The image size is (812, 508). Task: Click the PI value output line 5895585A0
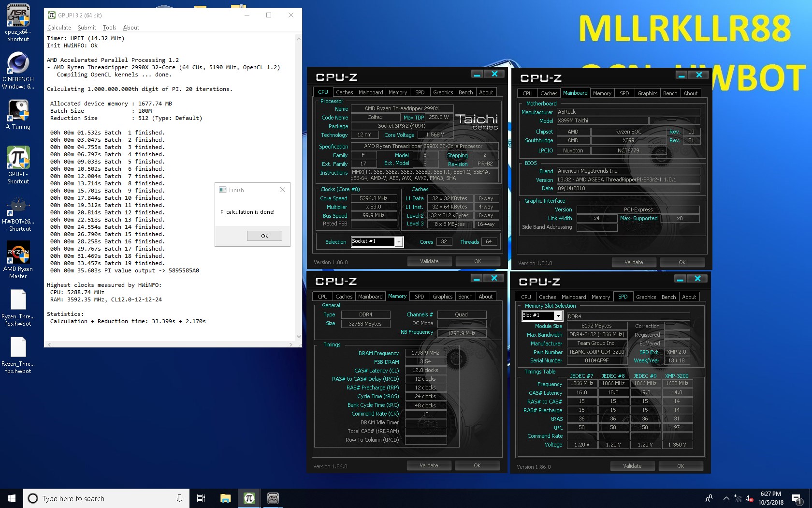click(124, 270)
